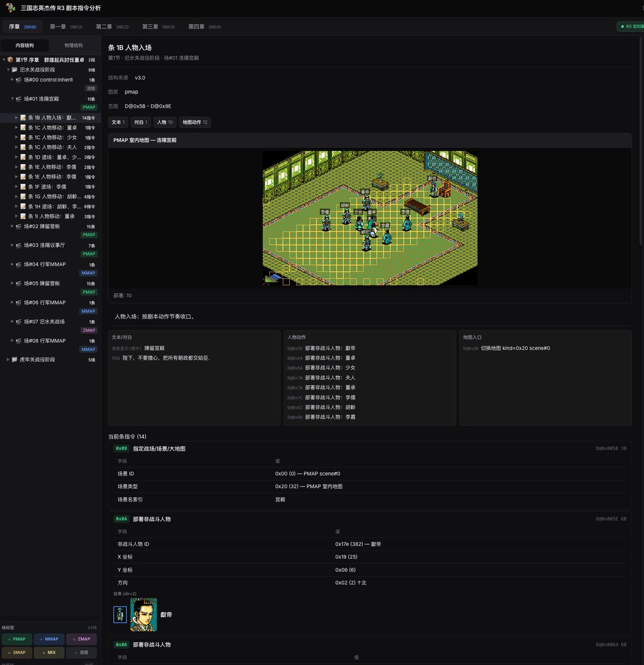Toggle the MMAP scene tag filter
The image size is (644, 665).
point(49,639)
